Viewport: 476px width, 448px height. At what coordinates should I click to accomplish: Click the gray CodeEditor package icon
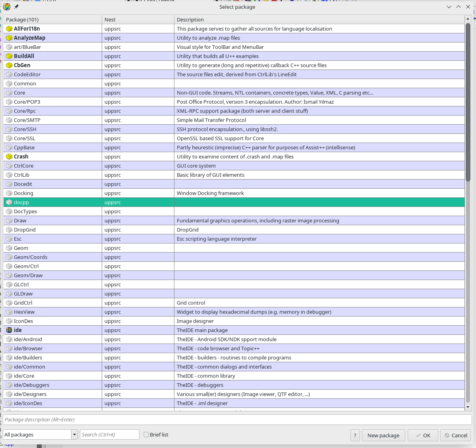pyautogui.click(x=9, y=74)
